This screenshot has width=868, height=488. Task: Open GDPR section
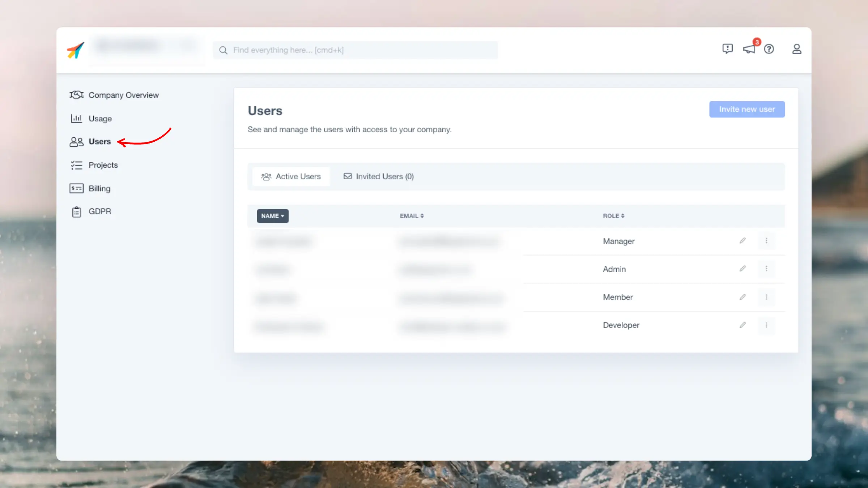(x=99, y=211)
